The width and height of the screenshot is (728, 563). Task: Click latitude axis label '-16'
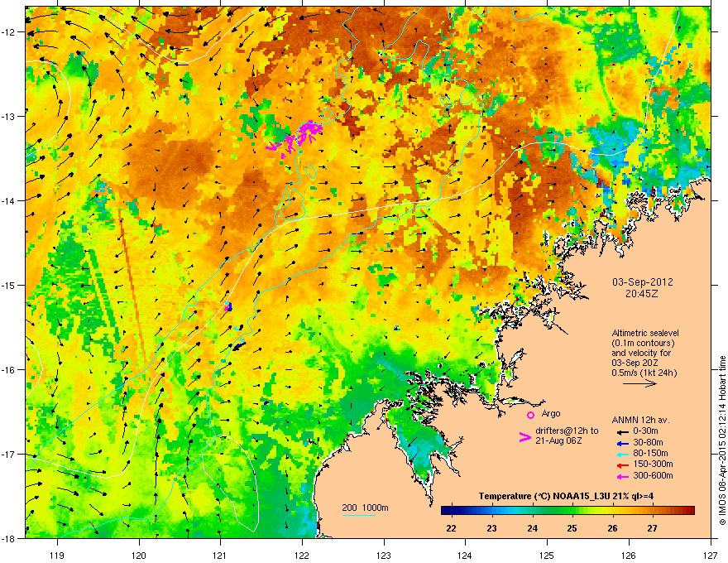[8, 370]
